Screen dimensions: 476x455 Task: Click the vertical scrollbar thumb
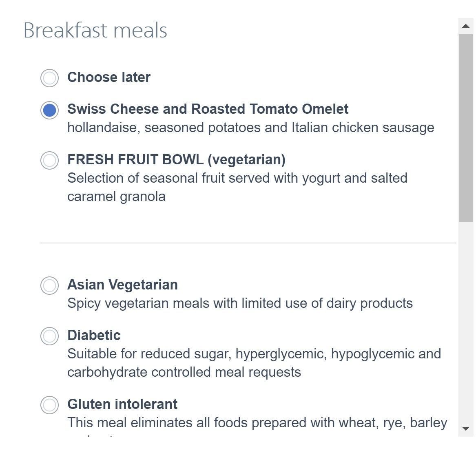(466, 128)
